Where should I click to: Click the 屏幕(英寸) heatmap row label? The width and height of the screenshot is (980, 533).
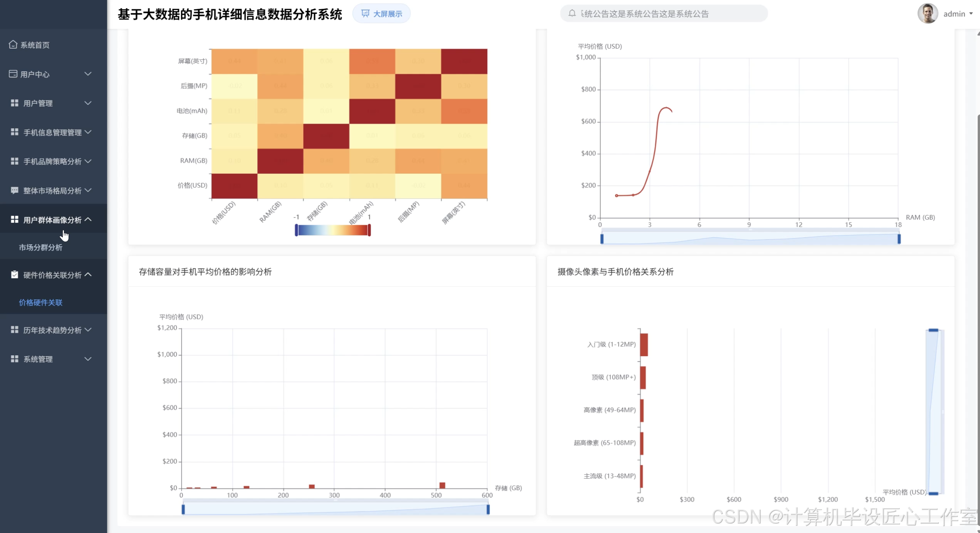(x=193, y=61)
